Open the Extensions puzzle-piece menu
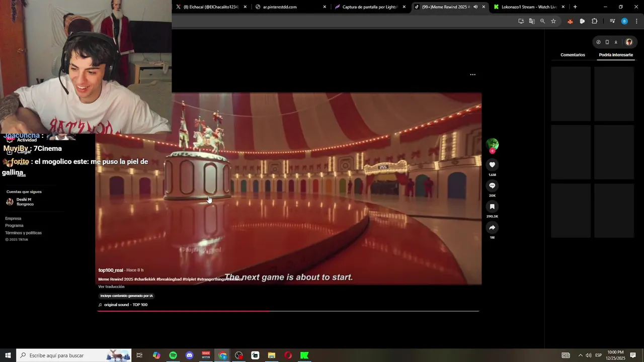Viewport: 644px width, 362px height. 594,21
